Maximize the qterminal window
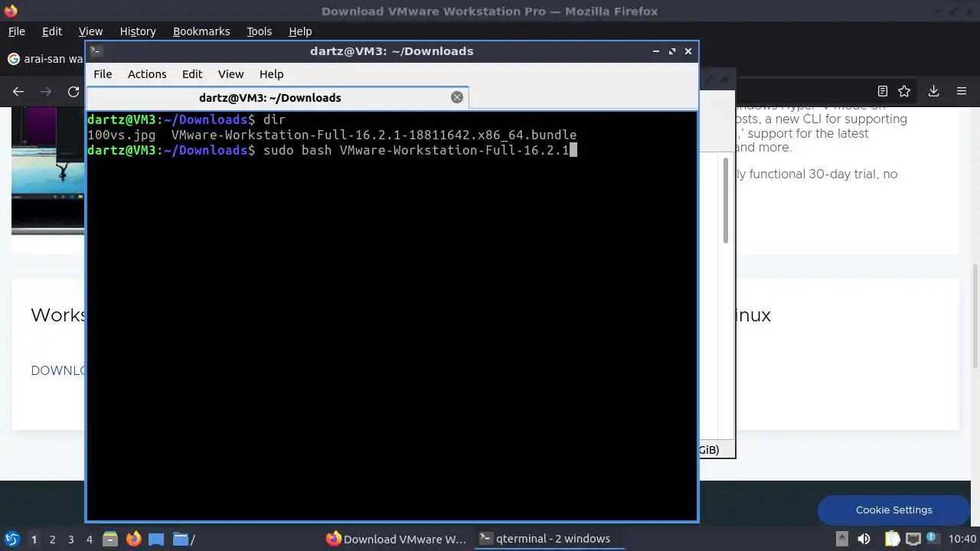980x551 pixels. 672,51
